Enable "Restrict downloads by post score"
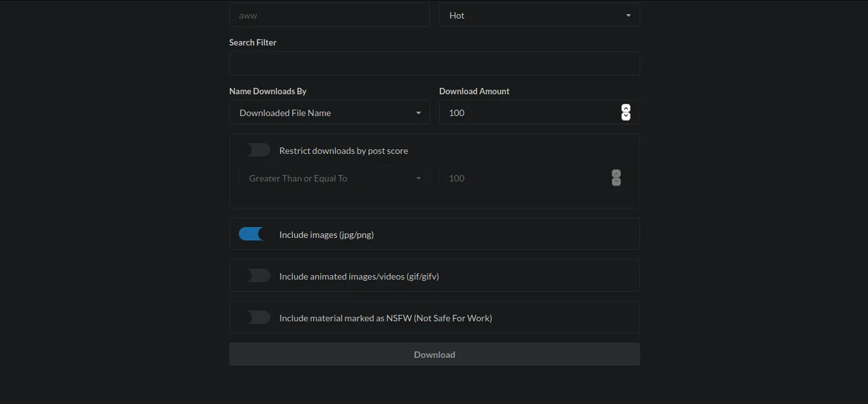The width and height of the screenshot is (868, 404). 257,149
